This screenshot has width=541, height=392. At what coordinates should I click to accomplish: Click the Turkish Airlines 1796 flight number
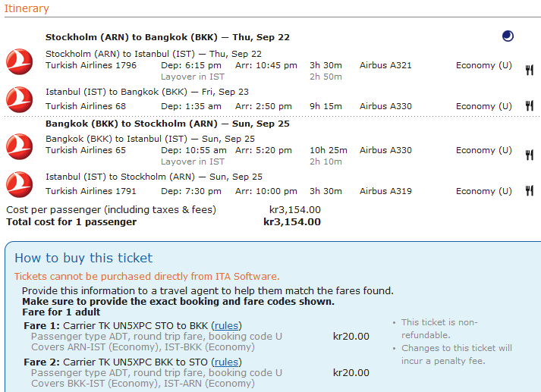pos(91,65)
